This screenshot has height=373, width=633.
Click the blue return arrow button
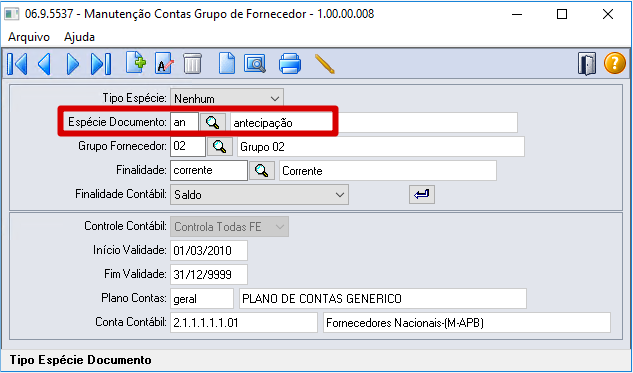(x=421, y=195)
